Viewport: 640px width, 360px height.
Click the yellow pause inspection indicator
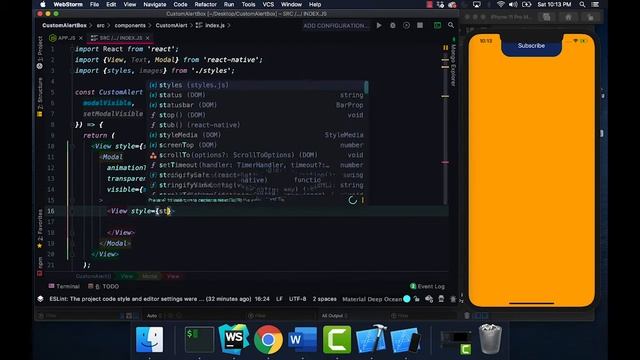(445, 48)
